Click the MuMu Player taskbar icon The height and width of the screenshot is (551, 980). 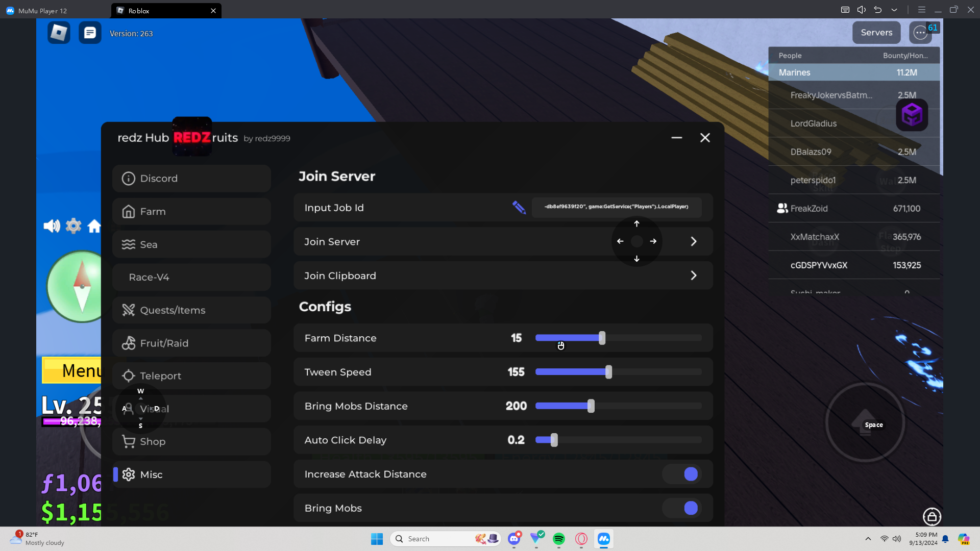(x=604, y=539)
